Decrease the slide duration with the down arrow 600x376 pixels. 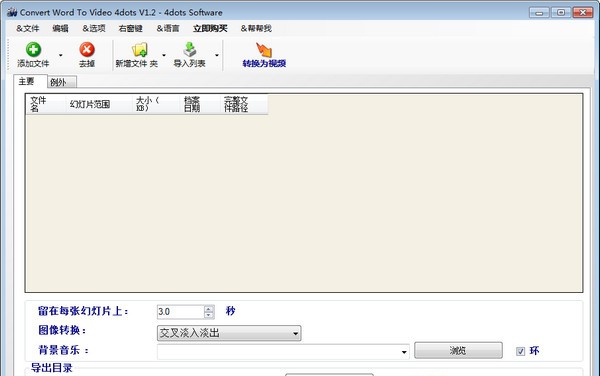click(x=209, y=315)
